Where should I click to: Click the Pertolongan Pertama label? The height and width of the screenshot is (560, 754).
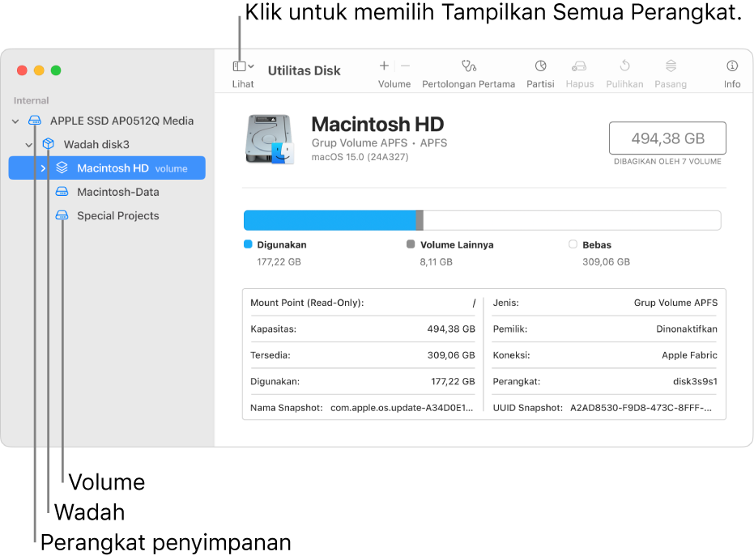coord(468,84)
